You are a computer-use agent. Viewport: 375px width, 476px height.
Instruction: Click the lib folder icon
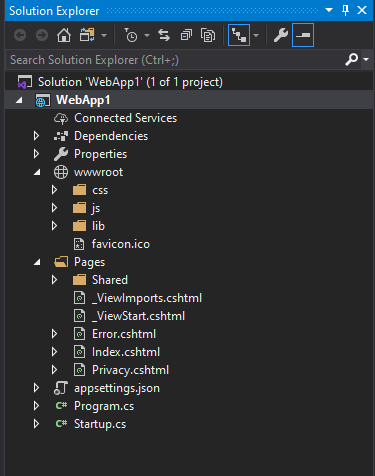pyautogui.click(x=79, y=226)
